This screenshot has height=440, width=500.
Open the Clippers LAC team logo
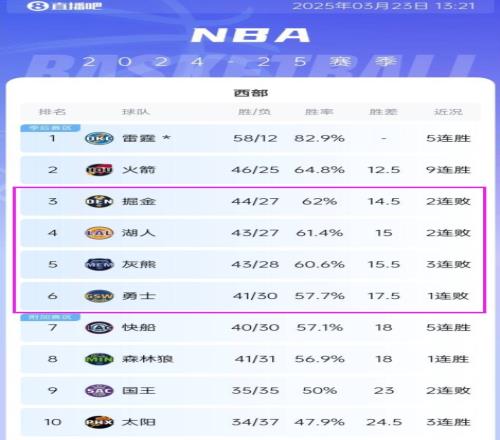click(x=99, y=328)
